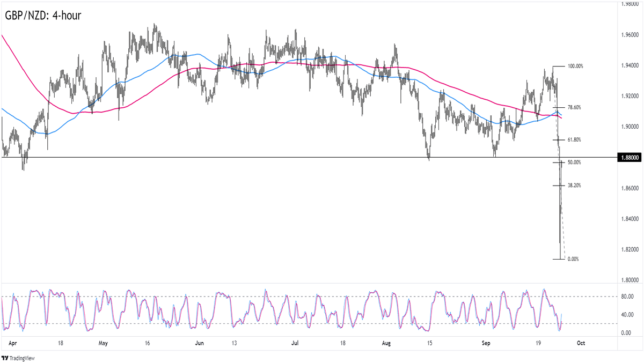This screenshot has width=644, height=362.
Task: Click the 80.00 stochastic axis value
Action: click(x=627, y=297)
